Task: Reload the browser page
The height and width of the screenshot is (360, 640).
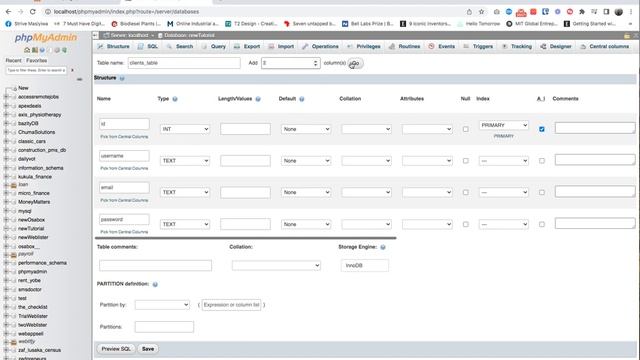Action: 33,12
